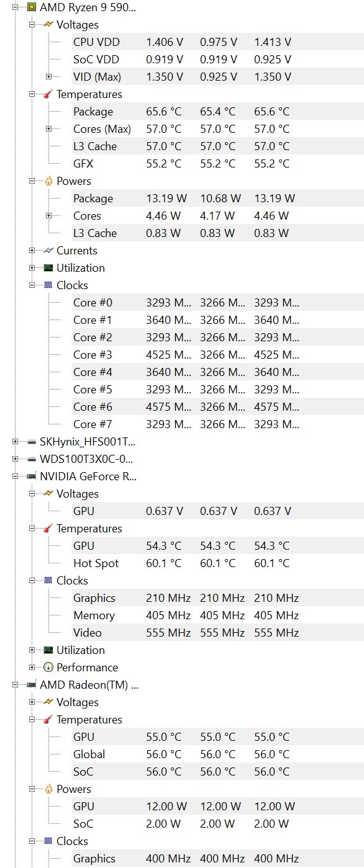Screen dimensions: 364x868
Task: Expand the Cores (Max) temperature entry
Action: 49,129
